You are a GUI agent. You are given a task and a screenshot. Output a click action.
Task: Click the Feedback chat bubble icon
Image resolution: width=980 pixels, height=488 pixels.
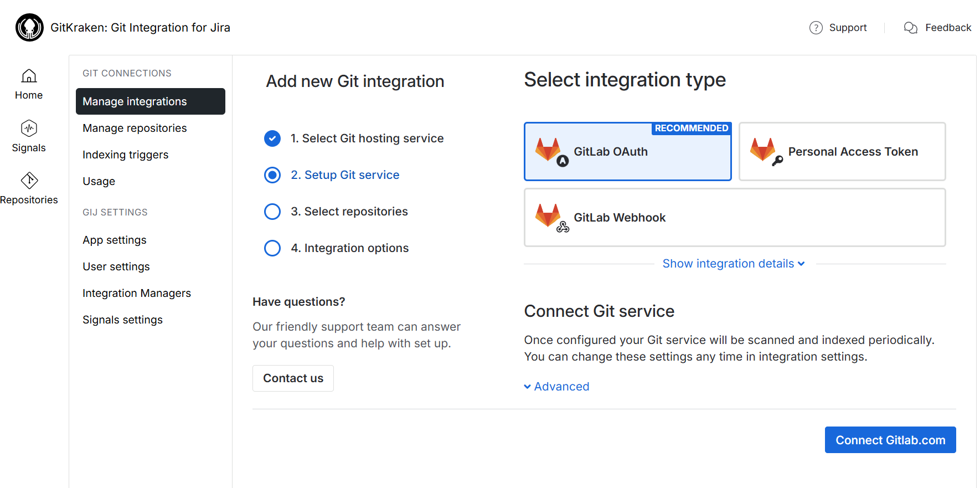point(910,28)
